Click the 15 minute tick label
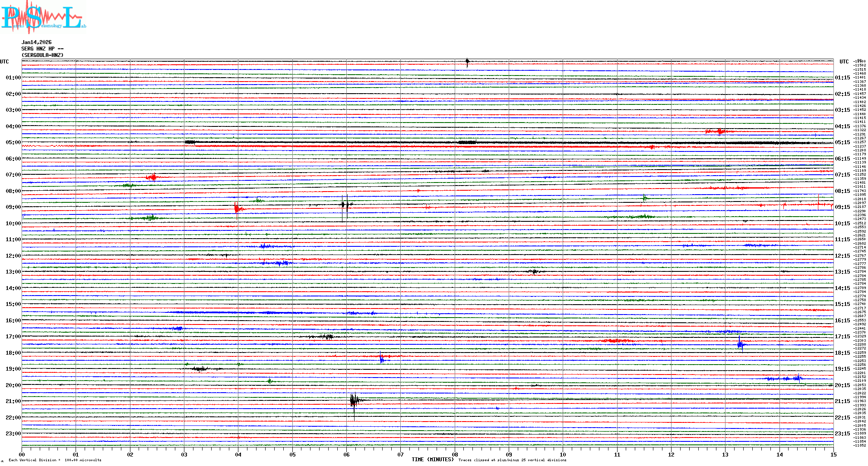868x466 pixels. pos(833,454)
